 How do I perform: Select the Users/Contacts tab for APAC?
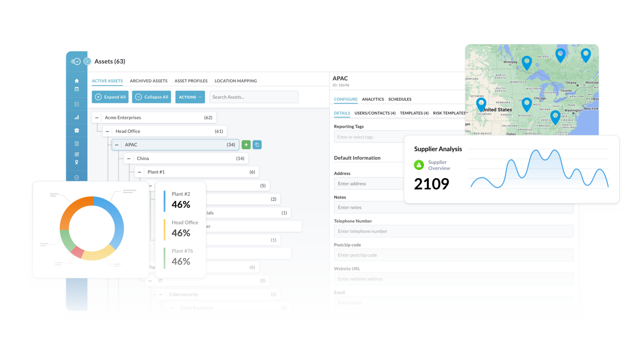pyautogui.click(x=375, y=113)
